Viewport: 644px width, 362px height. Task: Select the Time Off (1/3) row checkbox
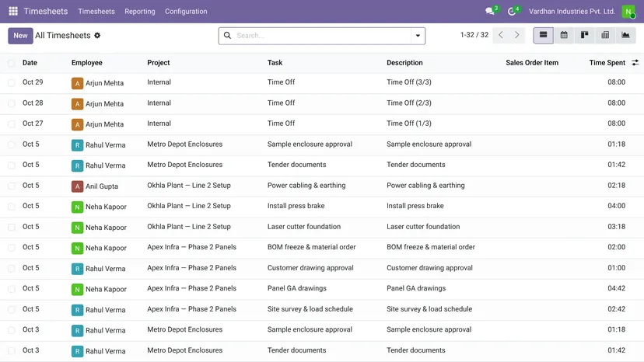point(12,124)
